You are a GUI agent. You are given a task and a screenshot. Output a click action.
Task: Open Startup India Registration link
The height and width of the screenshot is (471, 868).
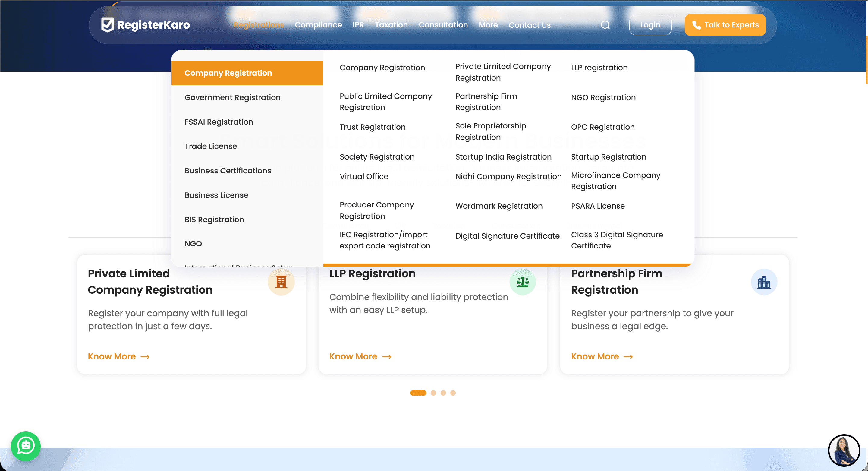point(503,157)
